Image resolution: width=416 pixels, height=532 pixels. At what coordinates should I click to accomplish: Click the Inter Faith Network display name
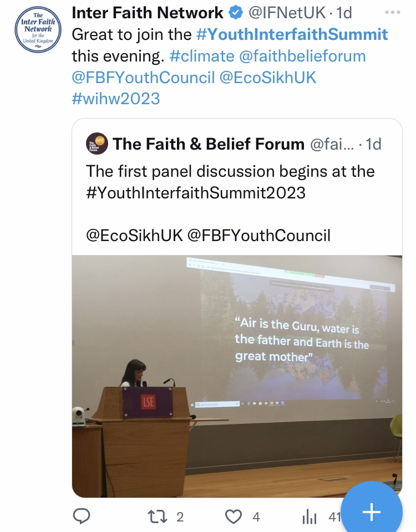pyautogui.click(x=148, y=13)
